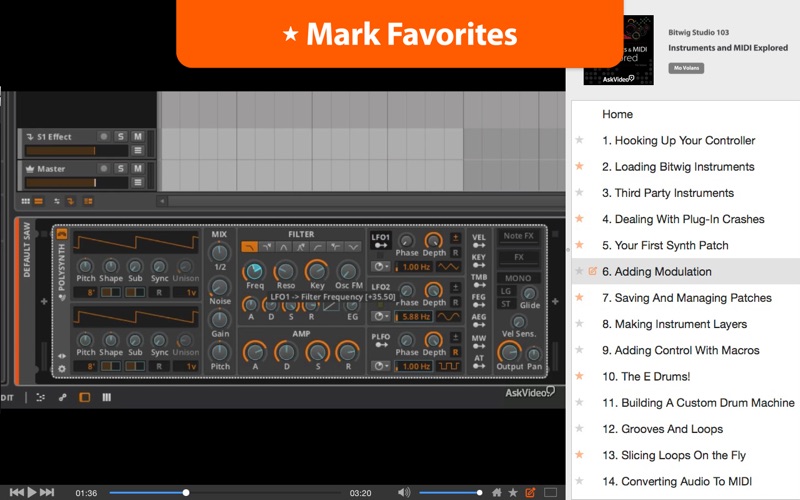Skip to the next video

[x=47, y=492]
